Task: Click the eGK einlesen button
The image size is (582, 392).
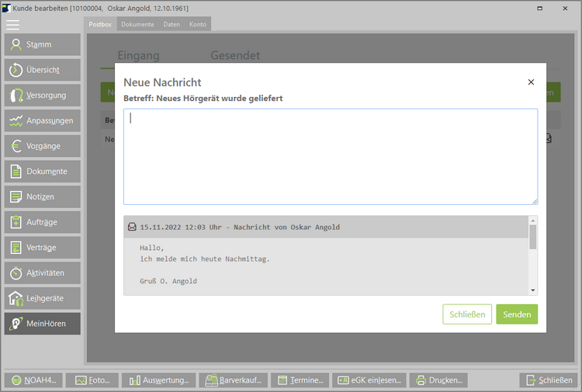Action: [x=368, y=380]
